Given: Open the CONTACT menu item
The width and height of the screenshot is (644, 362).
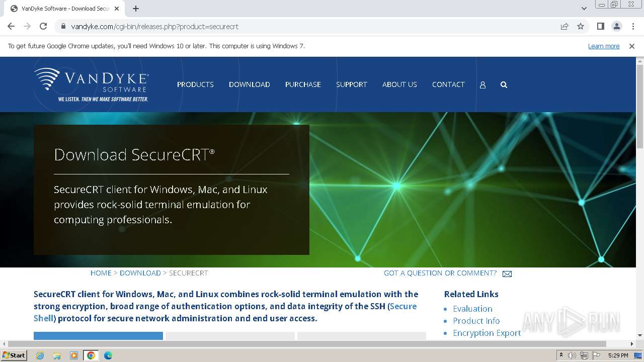Looking at the screenshot, I should pos(448,84).
